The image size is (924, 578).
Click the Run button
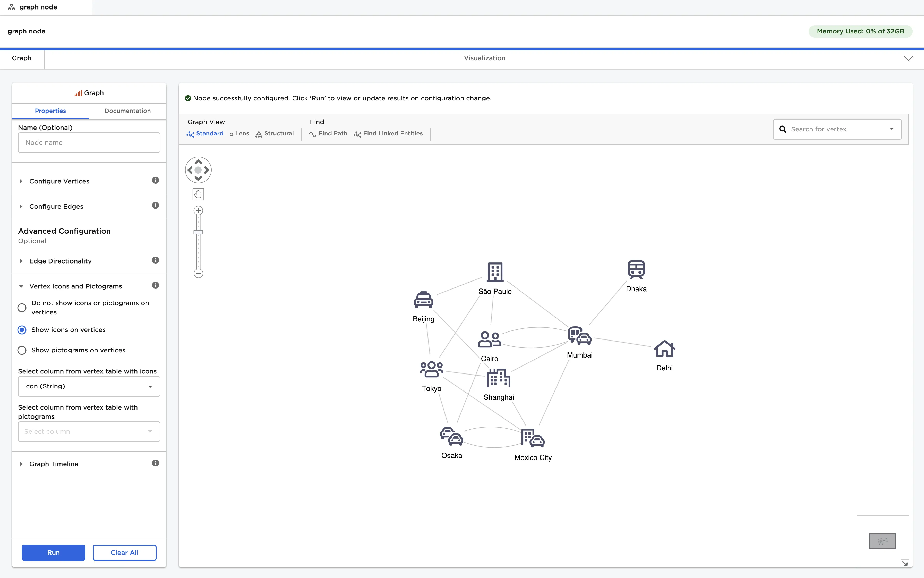point(54,552)
